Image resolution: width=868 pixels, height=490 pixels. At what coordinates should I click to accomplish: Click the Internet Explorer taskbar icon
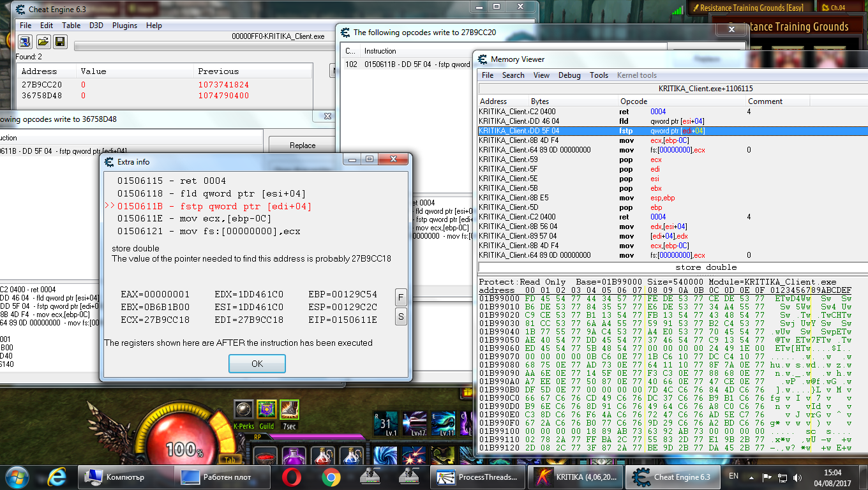pos(57,477)
